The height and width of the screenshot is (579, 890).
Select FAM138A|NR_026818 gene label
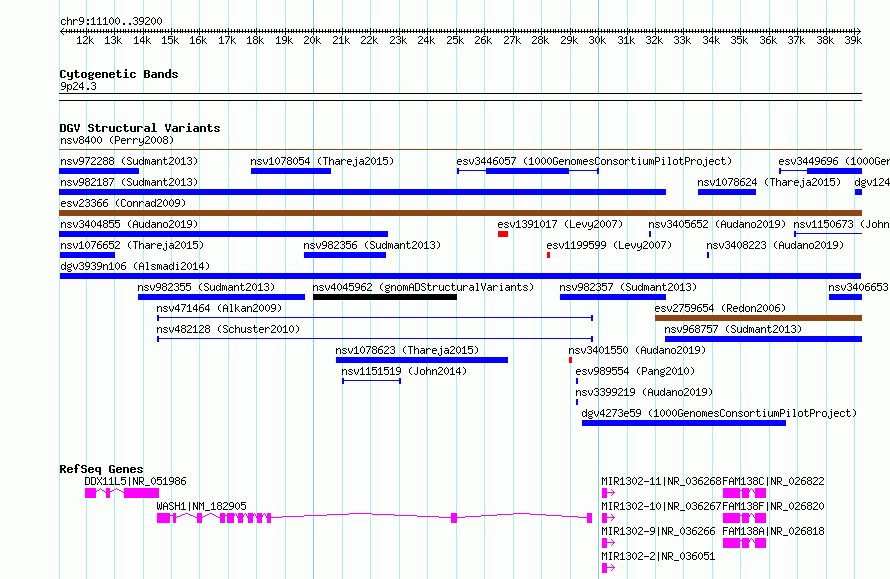coord(773,531)
